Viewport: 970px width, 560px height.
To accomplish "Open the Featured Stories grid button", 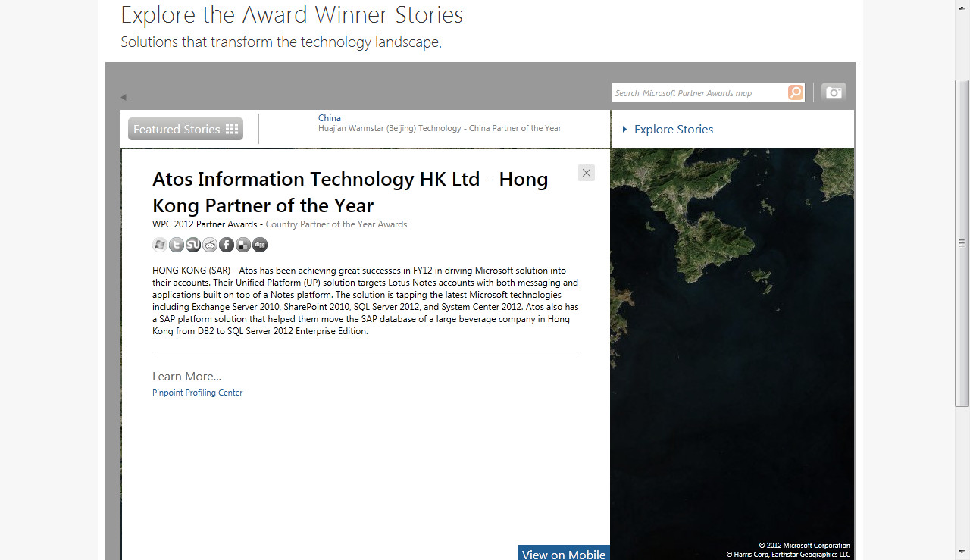I will tap(186, 129).
